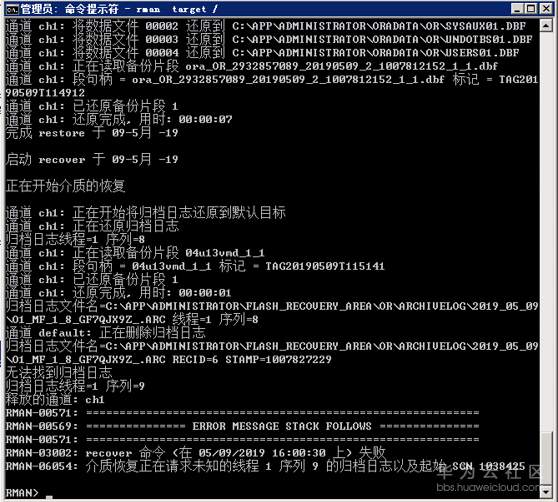Click the restore duration 00:00:07
The height and width of the screenshot is (502, 558).
[205, 120]
